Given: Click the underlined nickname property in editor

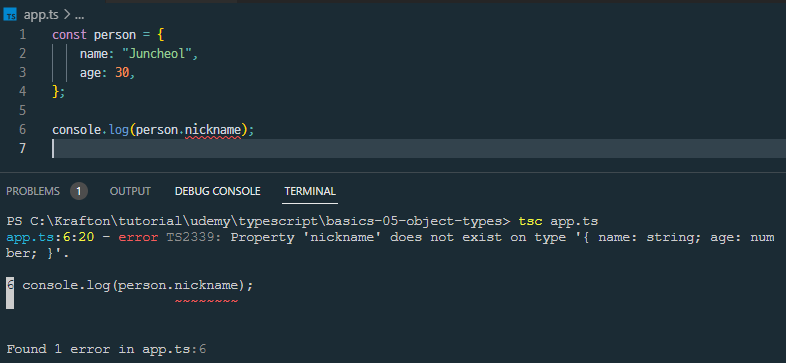Looking at the screenshot, I should point(213,130).
